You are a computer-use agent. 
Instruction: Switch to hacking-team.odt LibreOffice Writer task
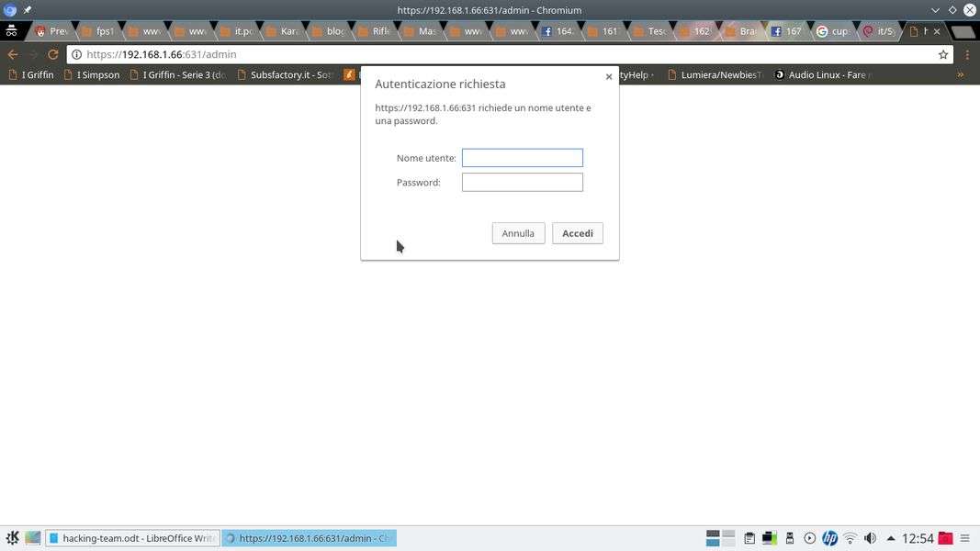[x=132, y=538]
